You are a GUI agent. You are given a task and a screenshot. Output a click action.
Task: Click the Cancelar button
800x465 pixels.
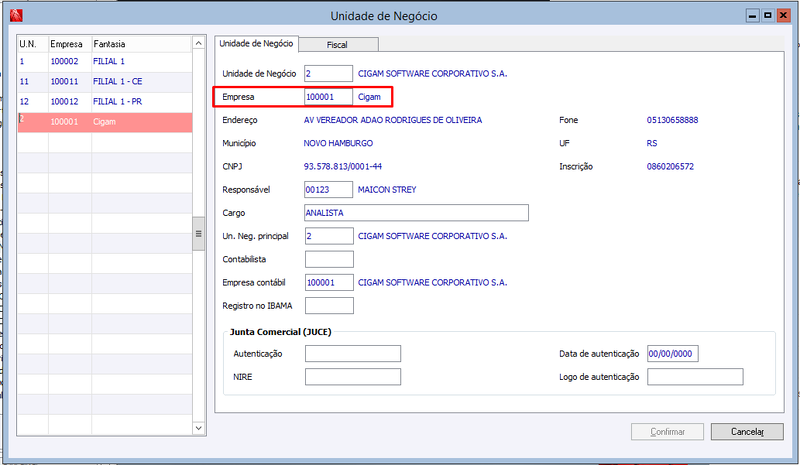[x=747, y=432]
